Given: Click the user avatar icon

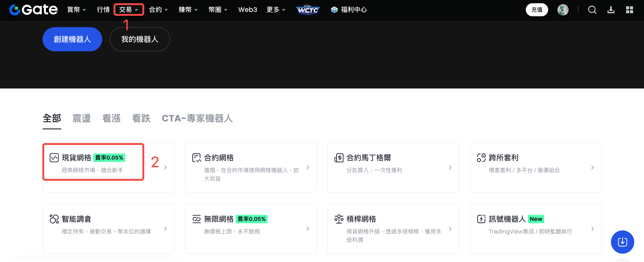Looking at the screenshot, I should tap(563, 10).
